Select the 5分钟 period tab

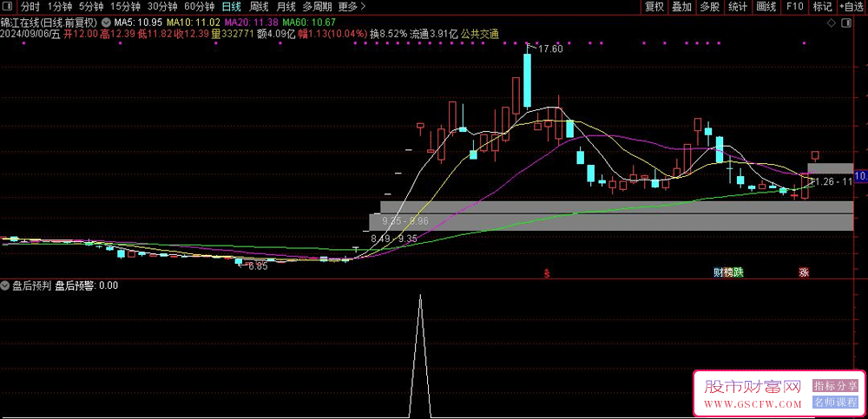tap(91, 7)
